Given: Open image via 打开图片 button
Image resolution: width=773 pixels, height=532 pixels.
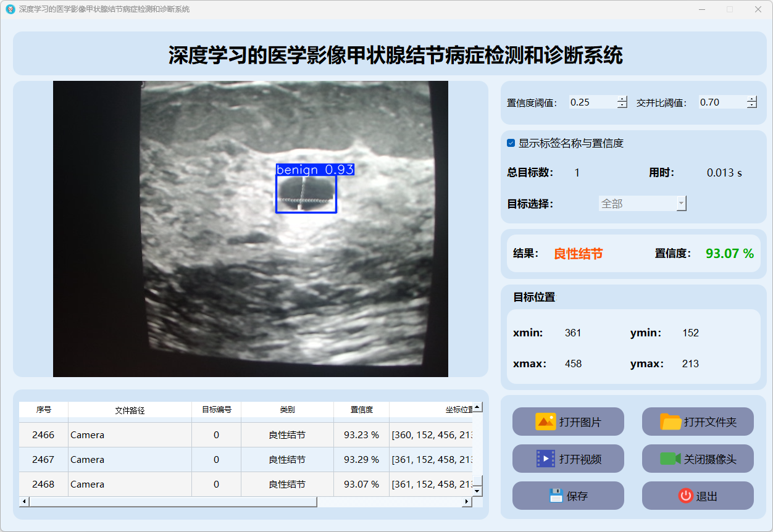Looking at the screenshot, I should pos(568,422).
